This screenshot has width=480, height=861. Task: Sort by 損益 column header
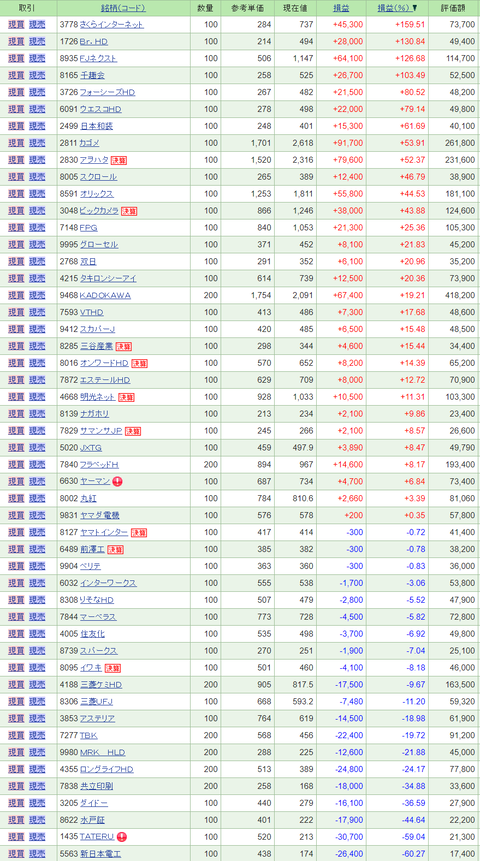341,8
